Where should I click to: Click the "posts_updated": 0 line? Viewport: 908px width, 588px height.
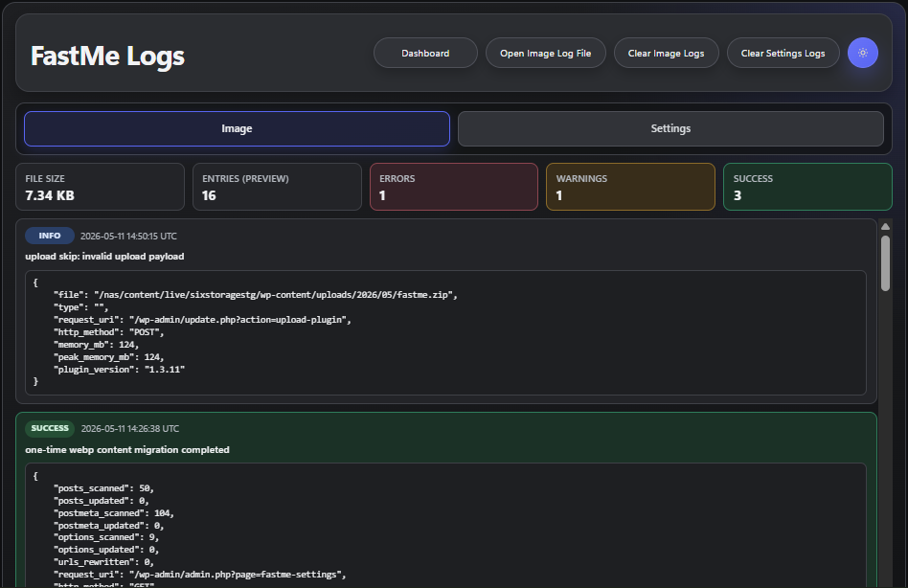click(x=102, y=501)
